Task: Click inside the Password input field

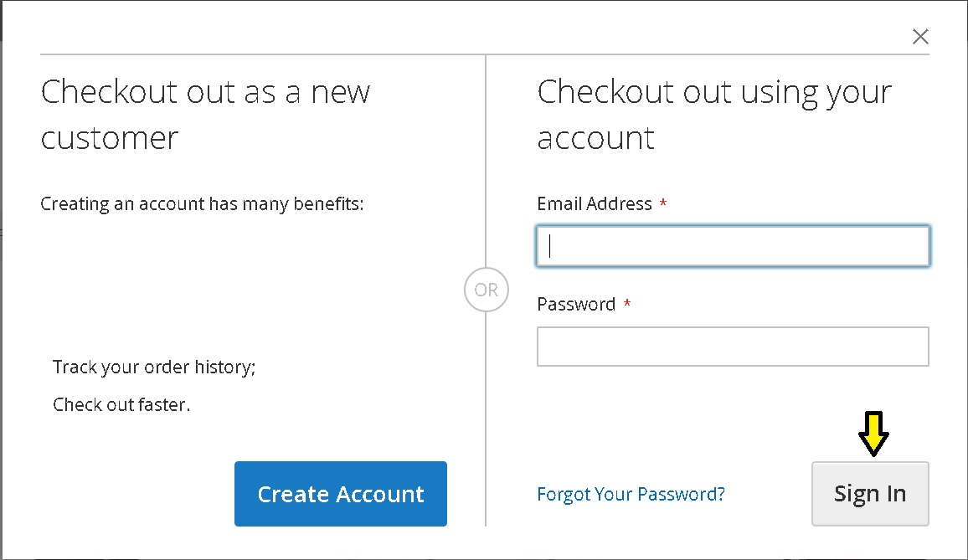Action: click(x=733, y=346)
